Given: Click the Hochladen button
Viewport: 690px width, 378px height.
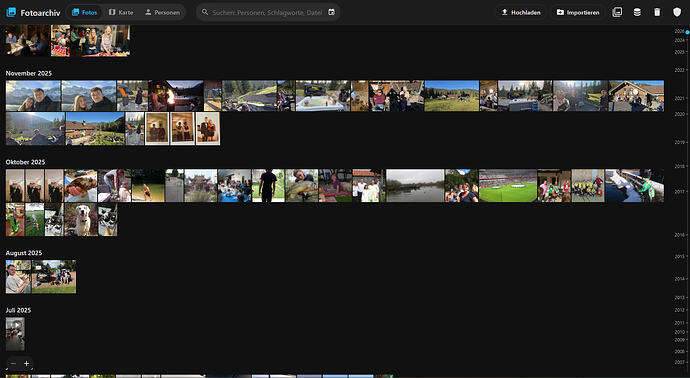Looking at the screenshot, I should pyautogui.click(x=521, y=12).
